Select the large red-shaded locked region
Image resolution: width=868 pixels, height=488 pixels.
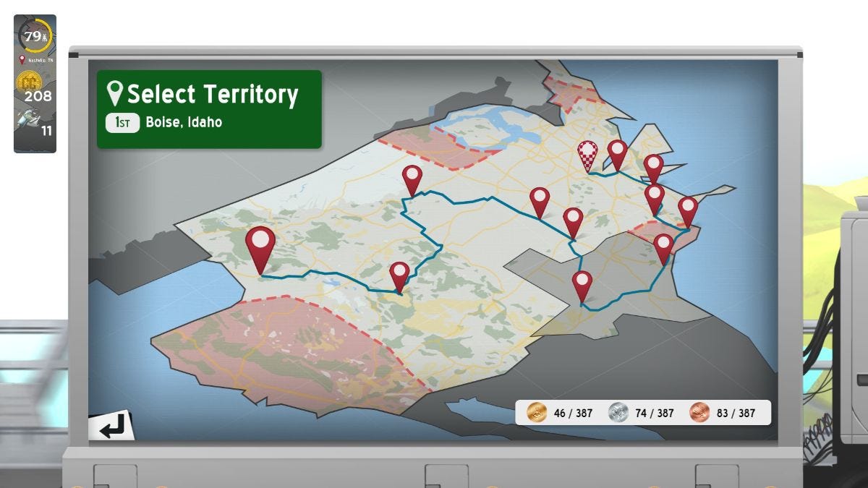289,354
